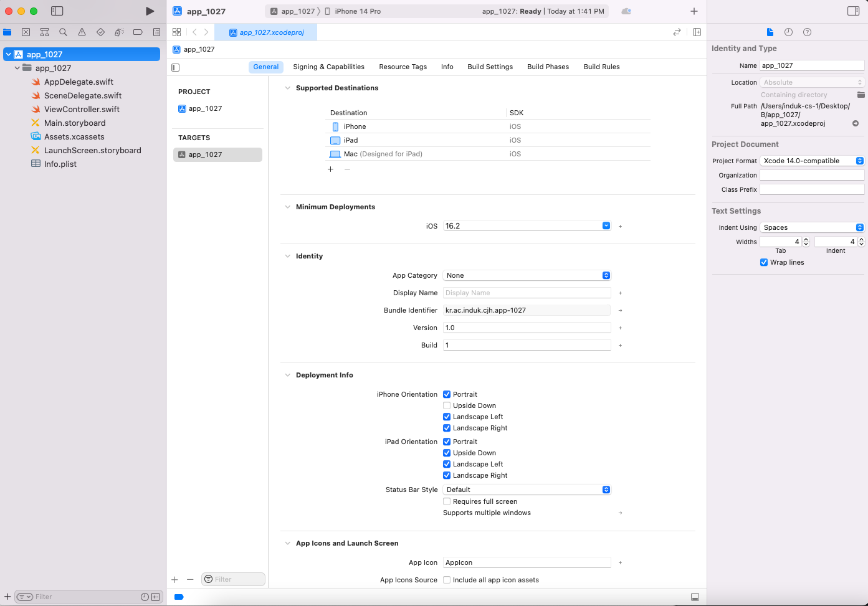
Task: Add a new target with plus button
Action: [174, 579]
